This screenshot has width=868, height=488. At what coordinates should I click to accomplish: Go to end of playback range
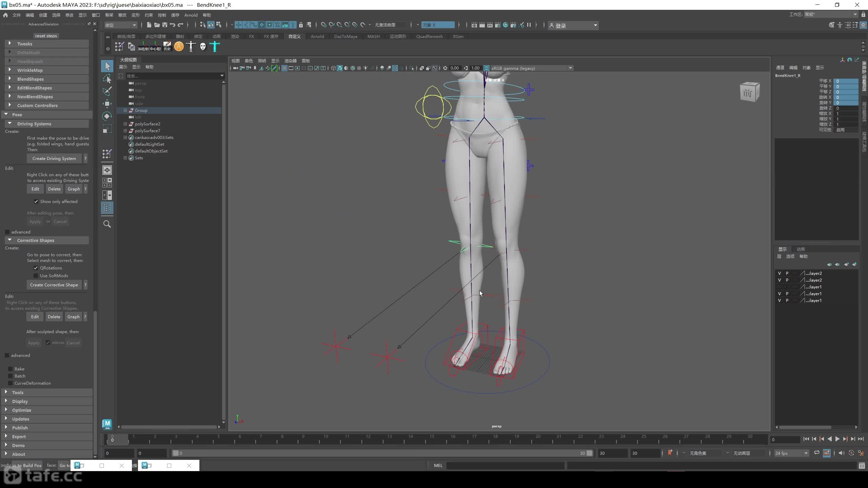coord(861,439)
